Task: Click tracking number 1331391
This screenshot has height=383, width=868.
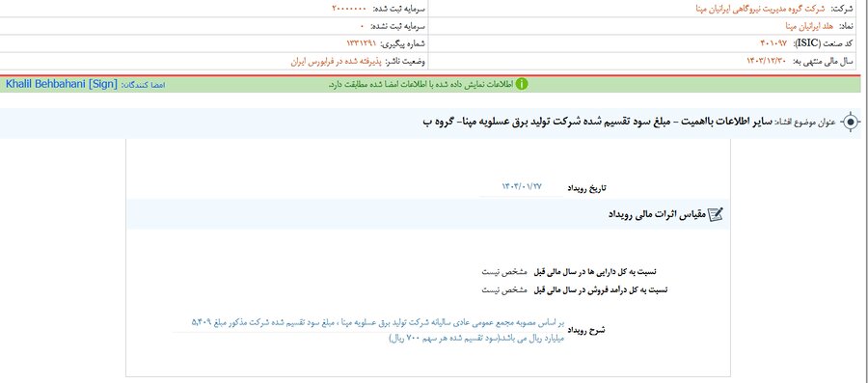Action: point(362,43)
